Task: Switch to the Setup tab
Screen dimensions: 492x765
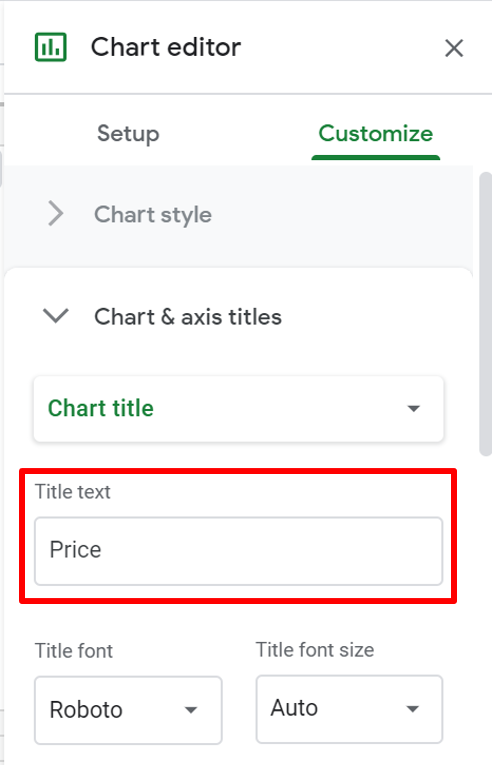Action: [x=128, y=133]
